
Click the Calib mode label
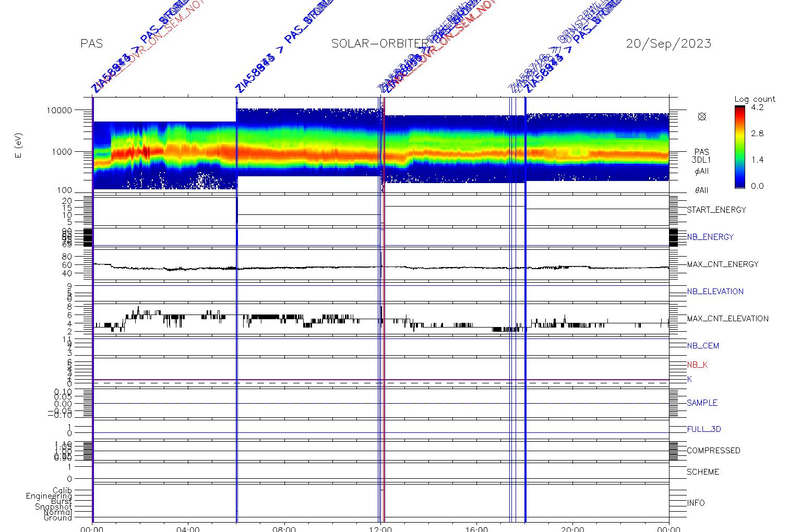click(x=62, y=491)
